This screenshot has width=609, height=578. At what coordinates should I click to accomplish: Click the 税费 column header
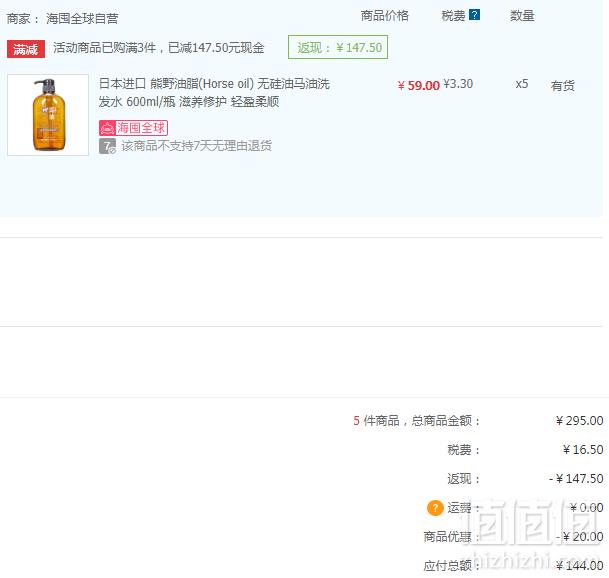[453, 16]
